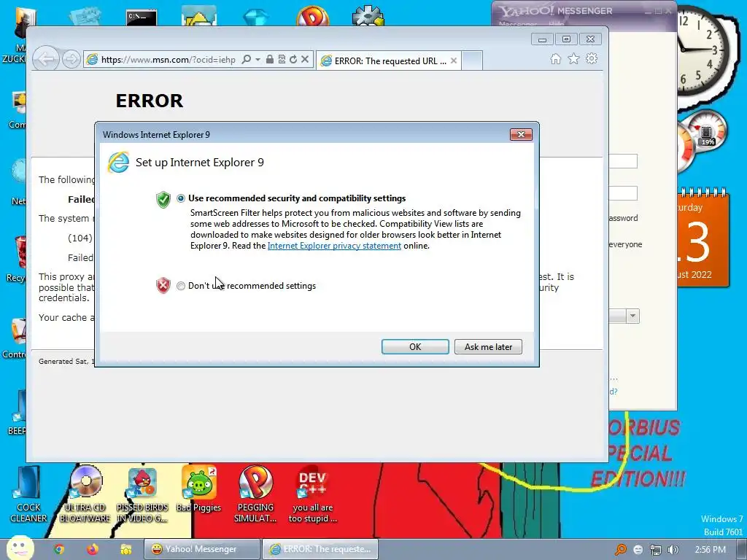Click the search magnifier in address bar
747x560 pixels.
click(247, 59)
